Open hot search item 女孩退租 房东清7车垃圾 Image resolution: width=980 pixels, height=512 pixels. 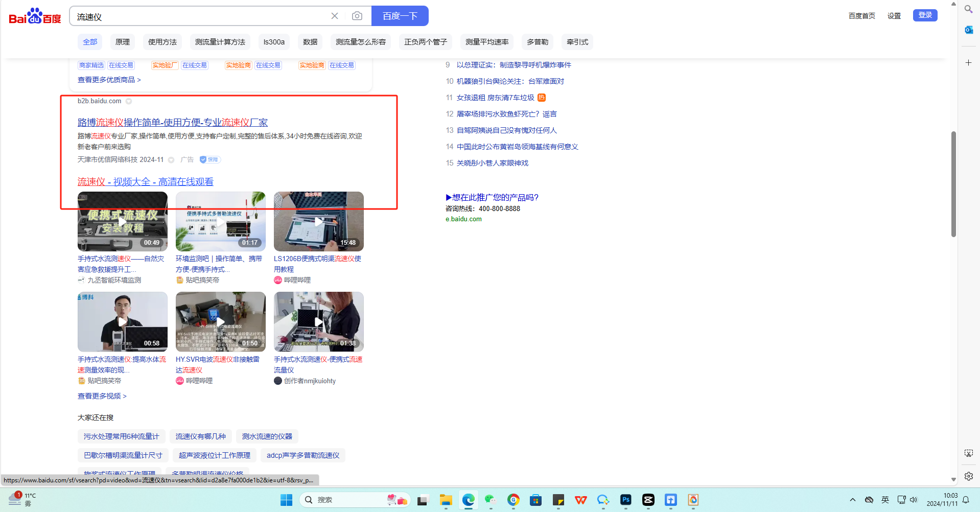coord(496,98)
